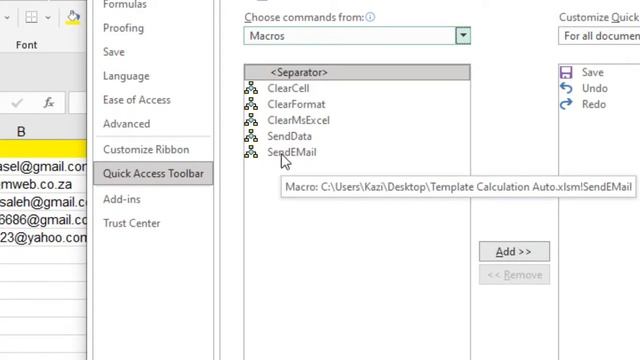Open the Save options category
Screen dimensions: 640x360
click(114, 52)
